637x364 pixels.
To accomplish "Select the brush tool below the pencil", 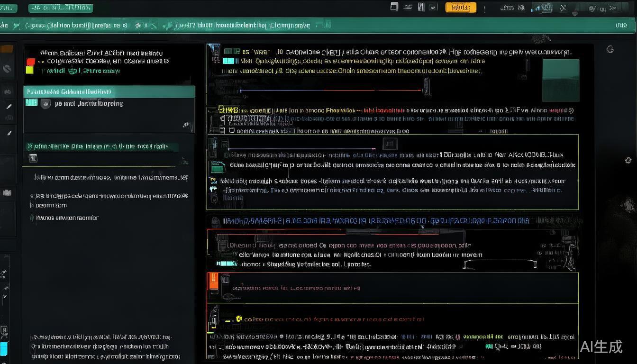I will point(9,134).
